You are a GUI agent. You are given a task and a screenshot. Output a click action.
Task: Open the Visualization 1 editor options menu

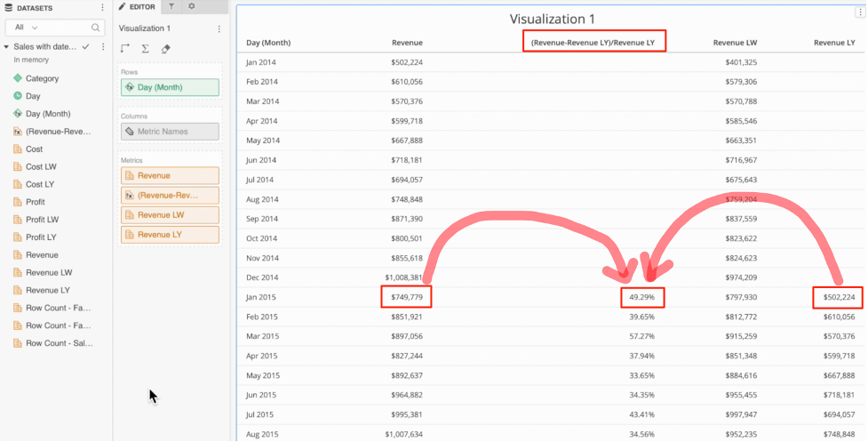coord(219,28)
